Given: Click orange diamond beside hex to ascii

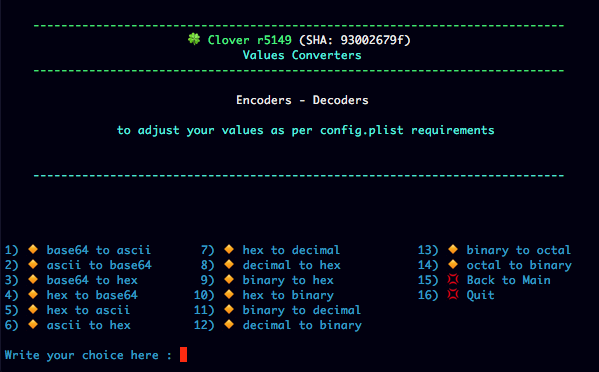Looking at the screenshot, I should [x=33, y=310].
